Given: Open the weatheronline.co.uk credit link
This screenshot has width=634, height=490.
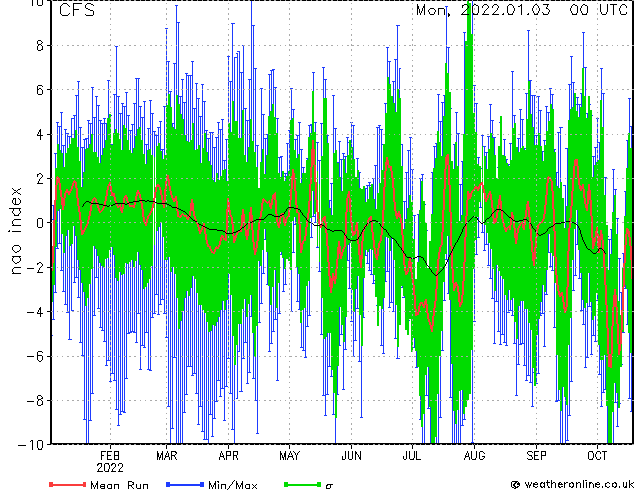Looking at the screenshot, I should point(572,484).
